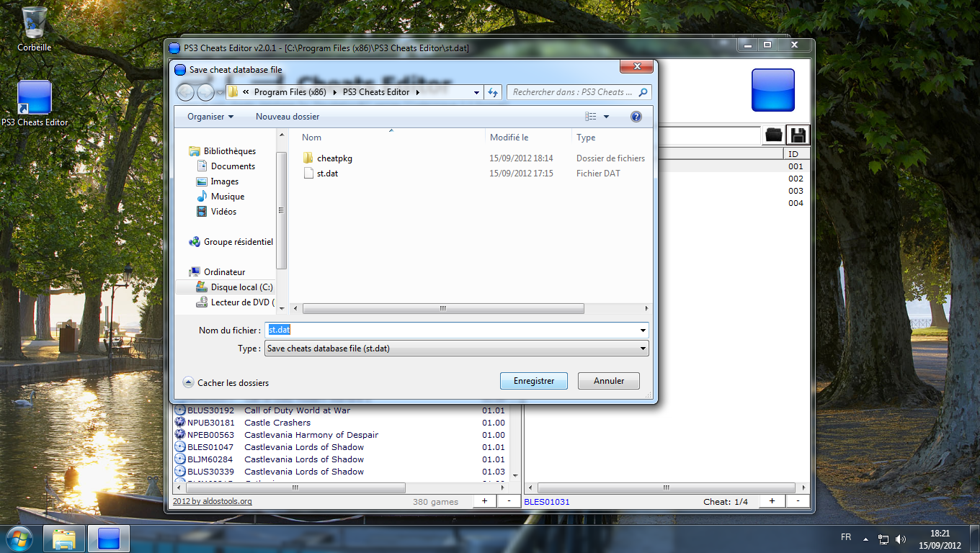Select the st.dat file
The image size is (980, 553).
point(321,173)
